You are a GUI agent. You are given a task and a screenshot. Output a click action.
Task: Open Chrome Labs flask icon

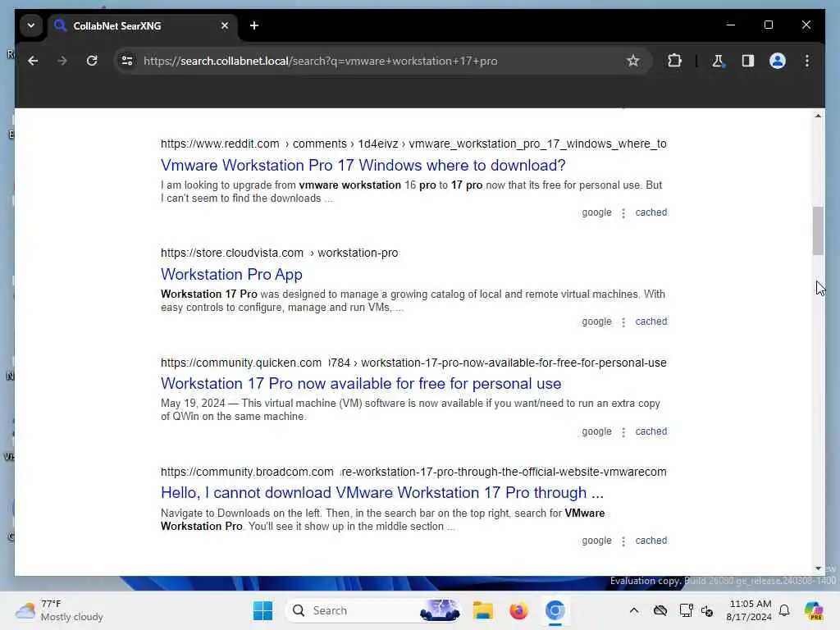(718, 61)
